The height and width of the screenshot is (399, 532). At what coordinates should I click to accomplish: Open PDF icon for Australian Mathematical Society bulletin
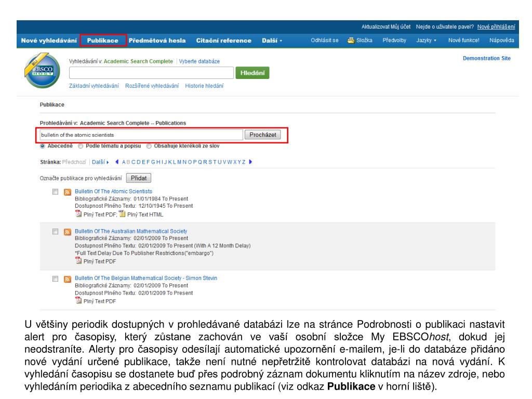coord(78,261)
